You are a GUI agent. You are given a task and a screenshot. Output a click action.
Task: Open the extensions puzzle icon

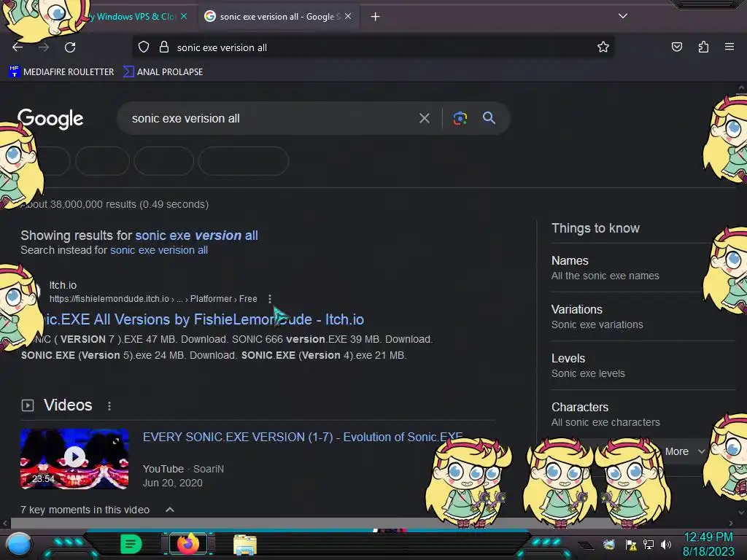(x=703, y=47)
